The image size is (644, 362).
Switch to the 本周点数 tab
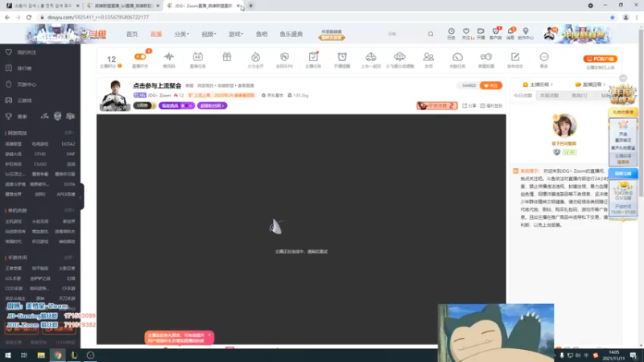pyautogui.click(x=550, y=95)
